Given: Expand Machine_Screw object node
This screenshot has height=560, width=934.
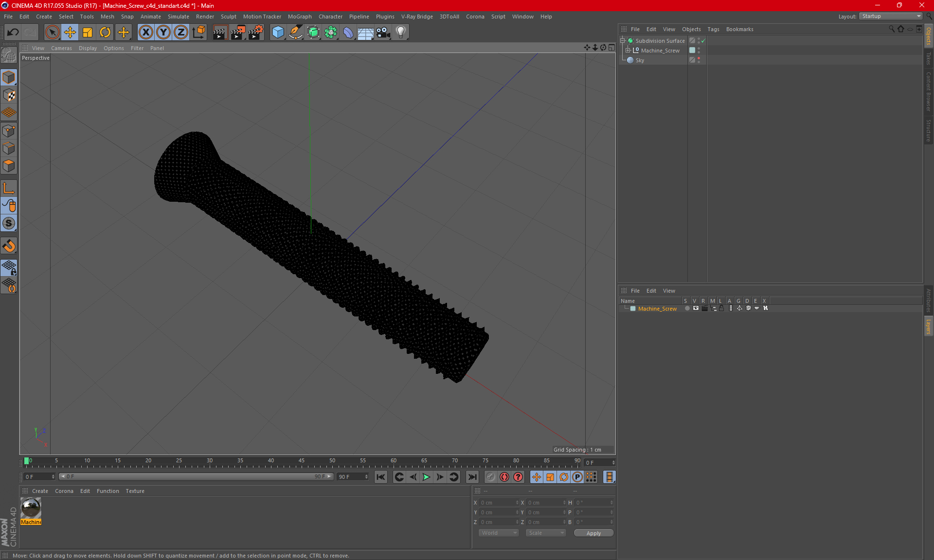Looking at the screenshot, I should (628, 51).
